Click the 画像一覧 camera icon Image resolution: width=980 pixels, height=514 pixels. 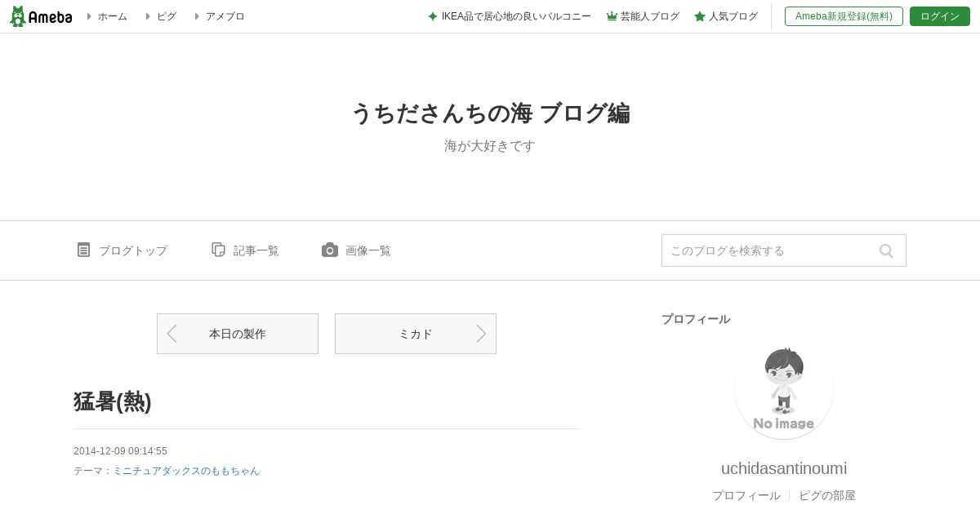pyautogui.click(x=330, y=250)
